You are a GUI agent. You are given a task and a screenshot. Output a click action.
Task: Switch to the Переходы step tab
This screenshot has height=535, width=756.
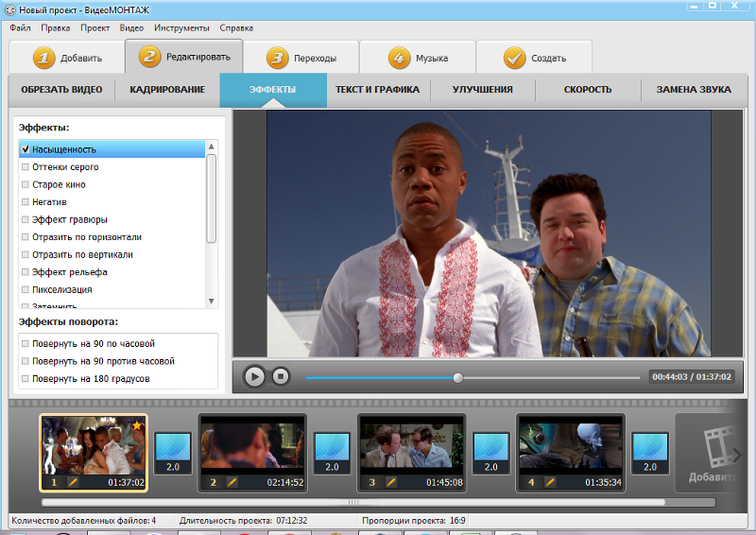301,58
